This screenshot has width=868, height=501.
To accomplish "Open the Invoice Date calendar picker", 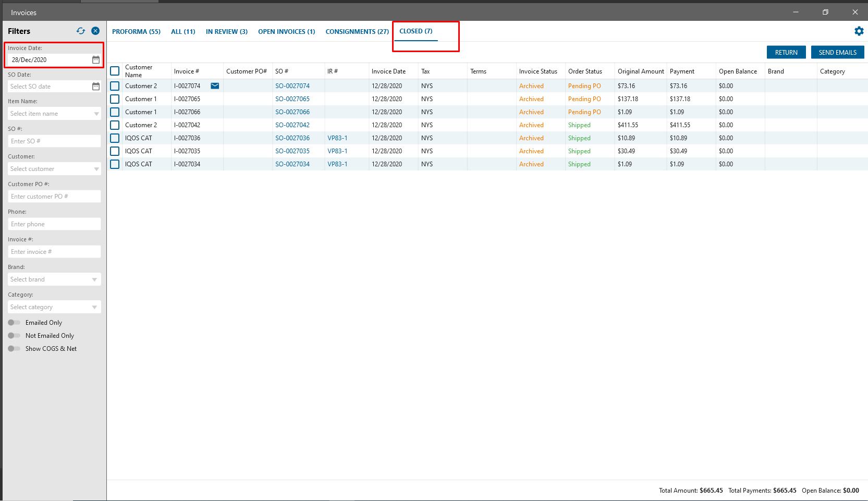I will (96, 60).
